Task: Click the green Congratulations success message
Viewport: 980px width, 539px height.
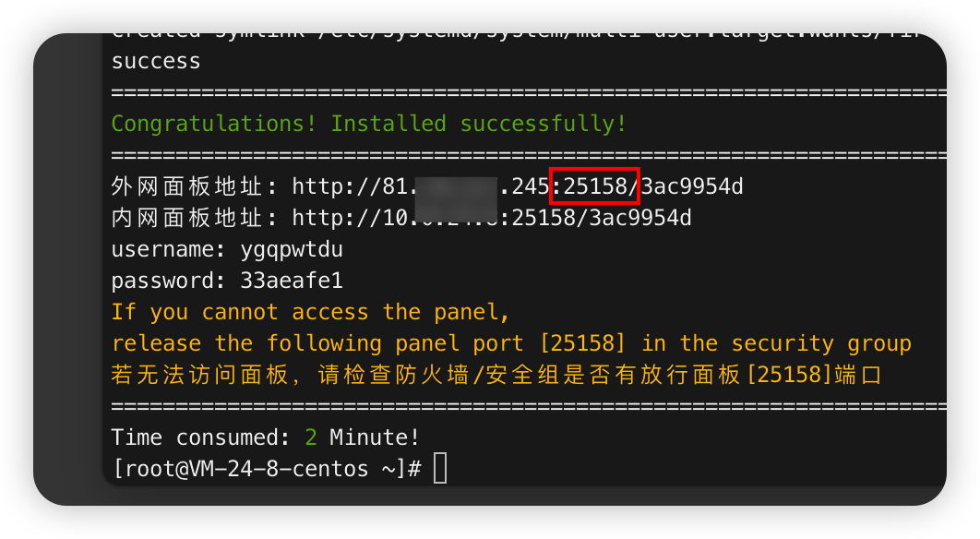Action: coord(369,124)
